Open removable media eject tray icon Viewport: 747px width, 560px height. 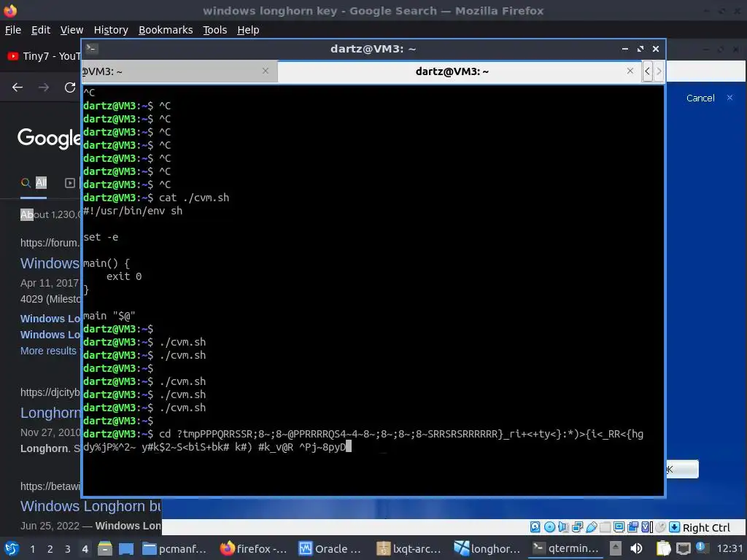tap(616, 548)
